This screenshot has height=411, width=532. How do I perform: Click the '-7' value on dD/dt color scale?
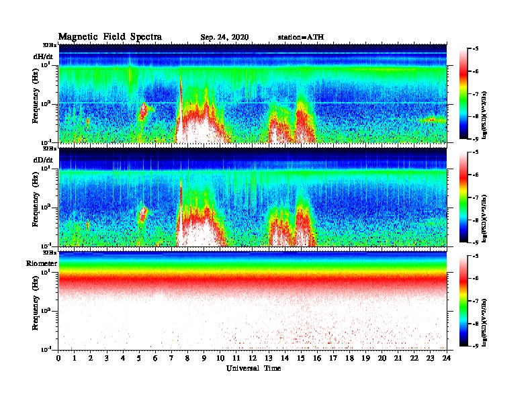click(476, 197)
